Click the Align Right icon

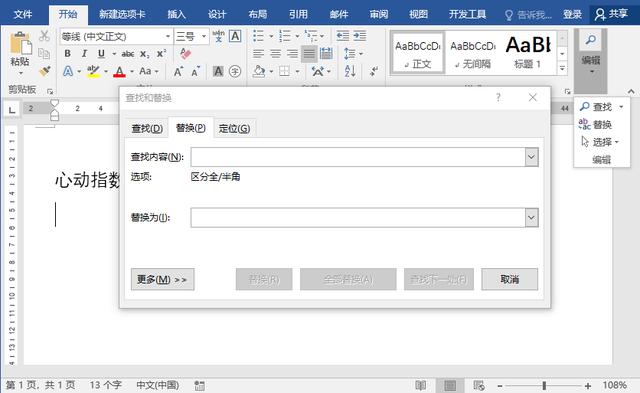coord(292,53)
